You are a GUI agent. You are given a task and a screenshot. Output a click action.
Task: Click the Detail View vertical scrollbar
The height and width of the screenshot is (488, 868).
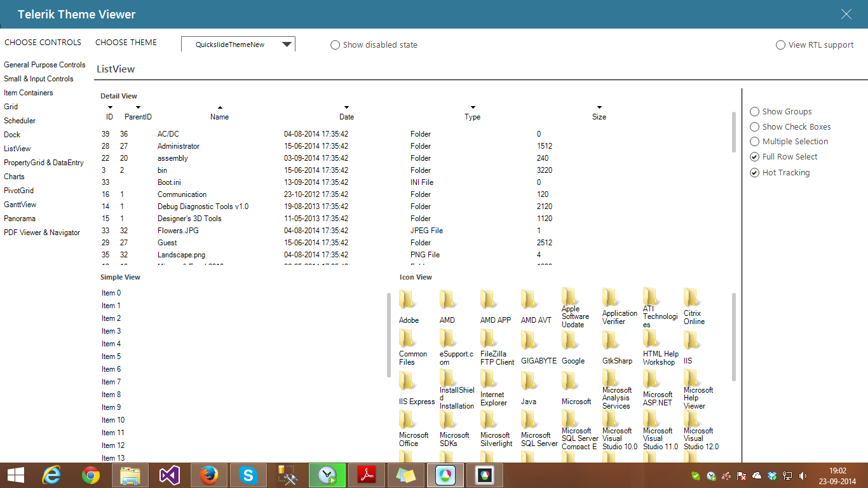click(x=734, y=133)
